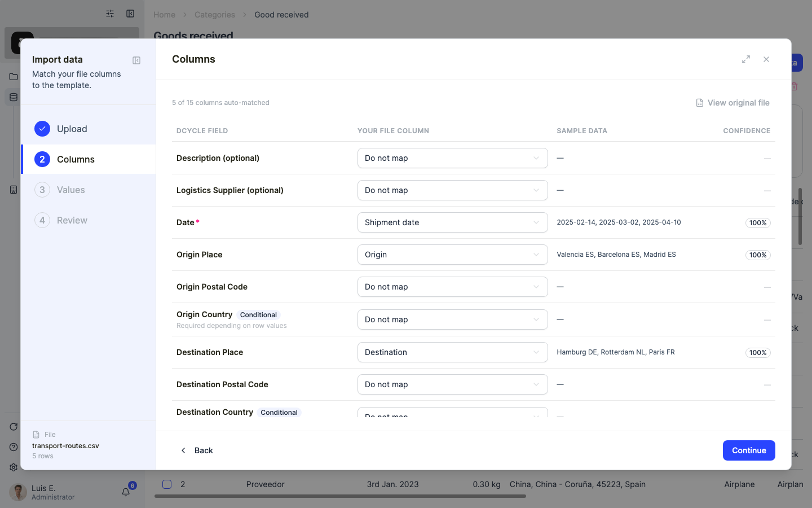
Task: Click the Conditional badge on Origin Country
Action: tap(258, 315)
